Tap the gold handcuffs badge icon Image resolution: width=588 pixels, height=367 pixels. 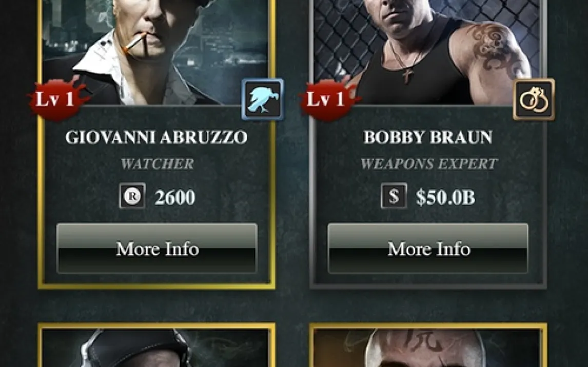point(534,99)
